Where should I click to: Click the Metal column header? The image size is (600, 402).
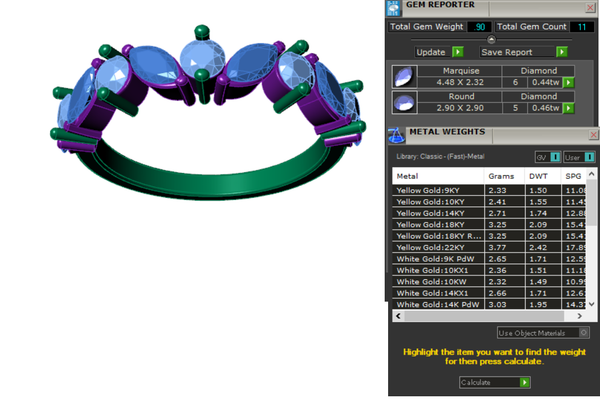point(438,176)
